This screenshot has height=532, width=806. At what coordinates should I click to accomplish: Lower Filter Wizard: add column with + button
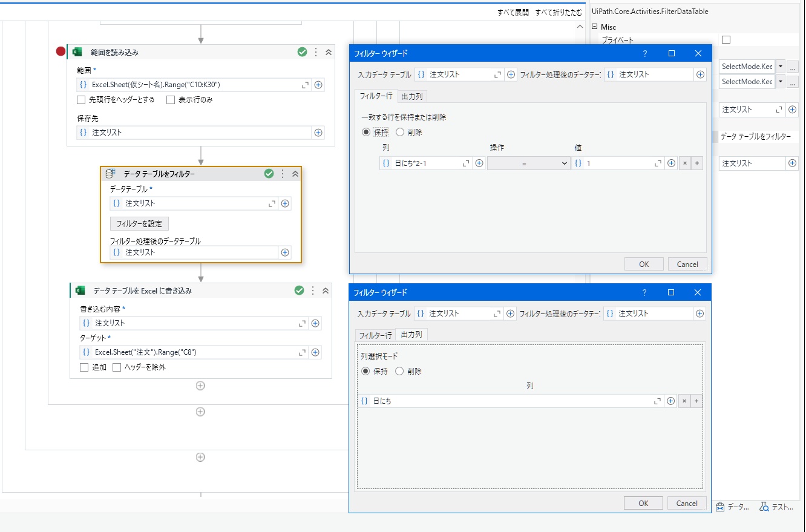[x=697, y=401]
